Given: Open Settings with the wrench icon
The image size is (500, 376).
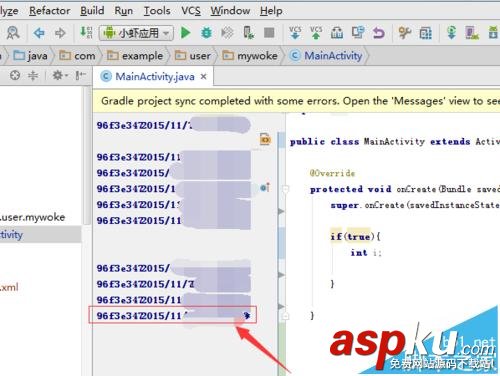Looking at the screenshot, I should 405,33.
